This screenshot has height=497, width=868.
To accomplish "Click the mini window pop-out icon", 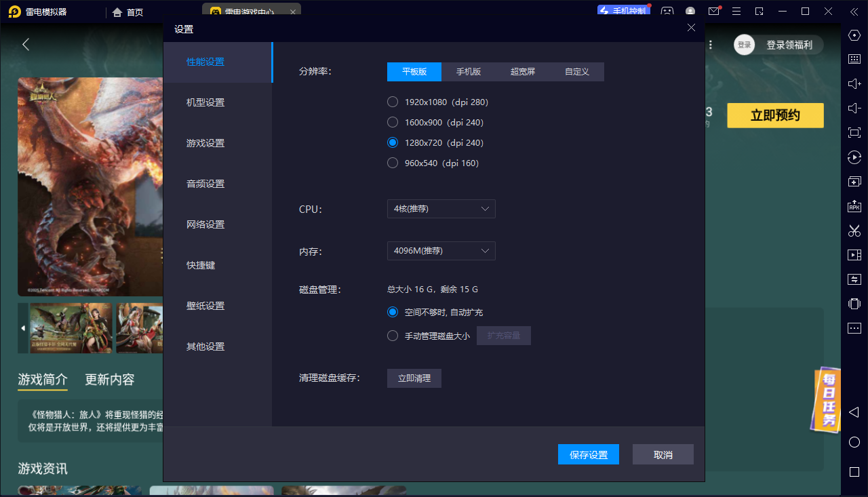I will (759, 12).
